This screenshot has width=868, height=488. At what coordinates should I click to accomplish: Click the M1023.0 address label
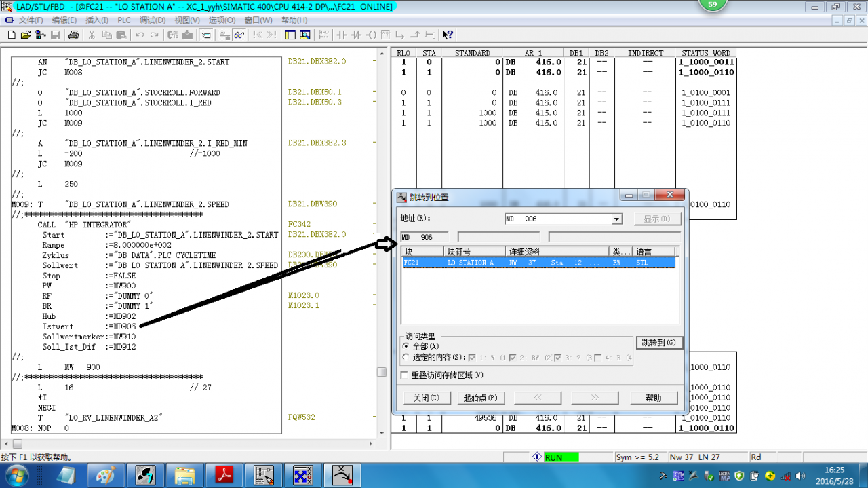(x=304, y=296)
